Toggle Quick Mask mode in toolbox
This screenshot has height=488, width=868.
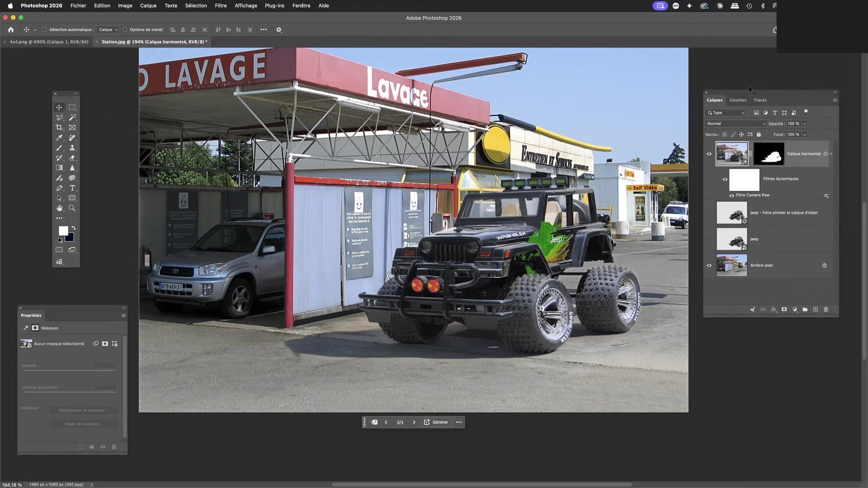[59, 250]
